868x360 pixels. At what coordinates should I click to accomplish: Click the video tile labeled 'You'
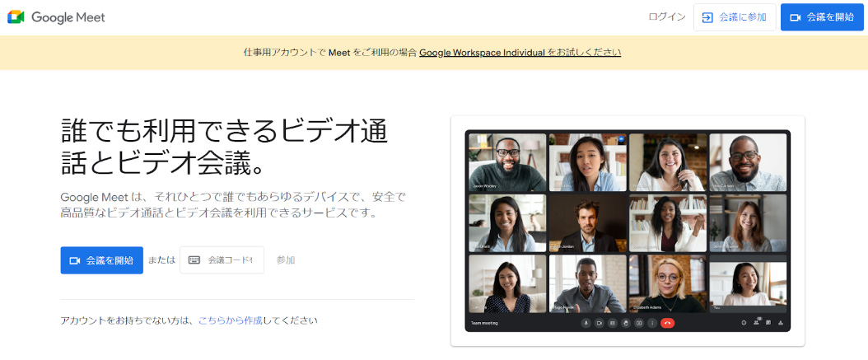[748, 283]
